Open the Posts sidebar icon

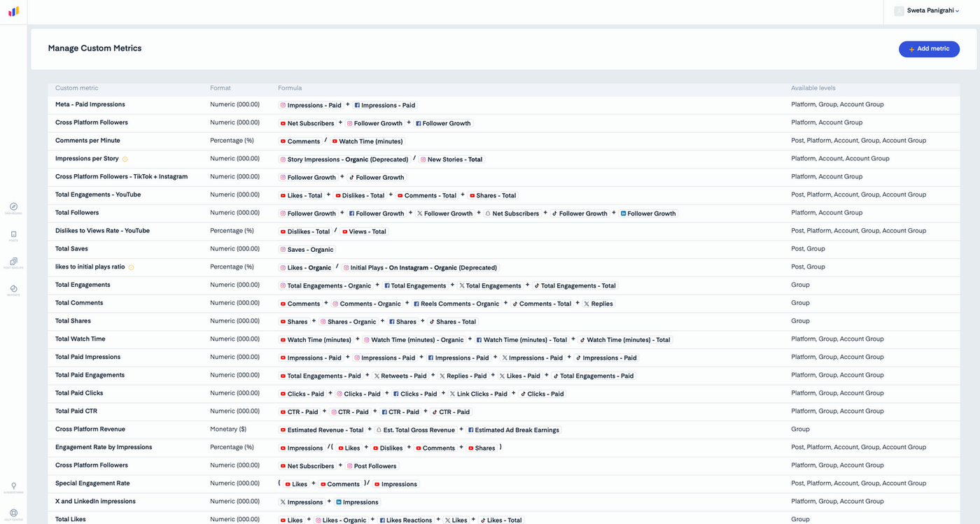pos(13,236)
